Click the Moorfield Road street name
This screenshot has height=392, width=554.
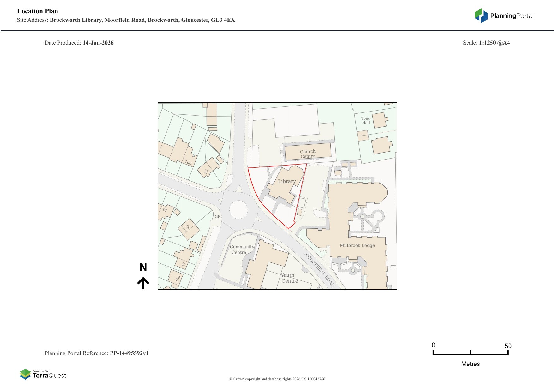pyautogui.click(x=319, y=269)
